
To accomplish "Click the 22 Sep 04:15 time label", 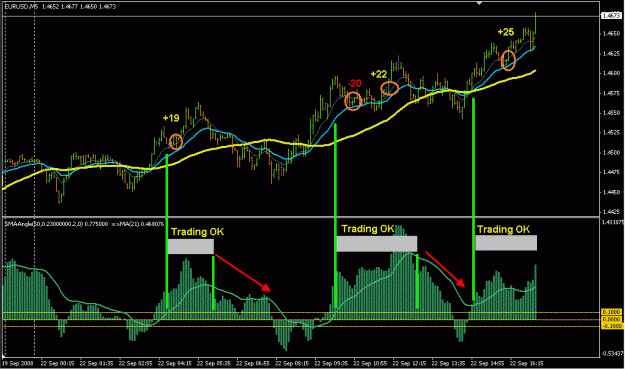I will click(x=175, y=363).
